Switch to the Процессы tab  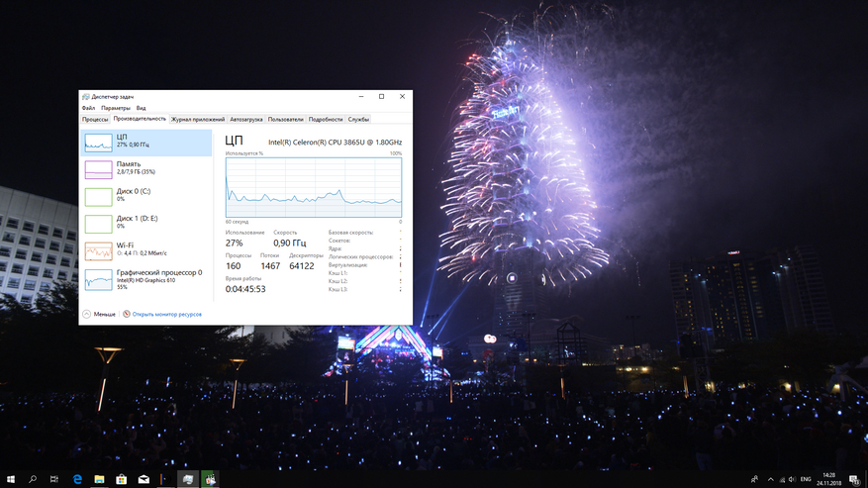(x=95, y=119)
